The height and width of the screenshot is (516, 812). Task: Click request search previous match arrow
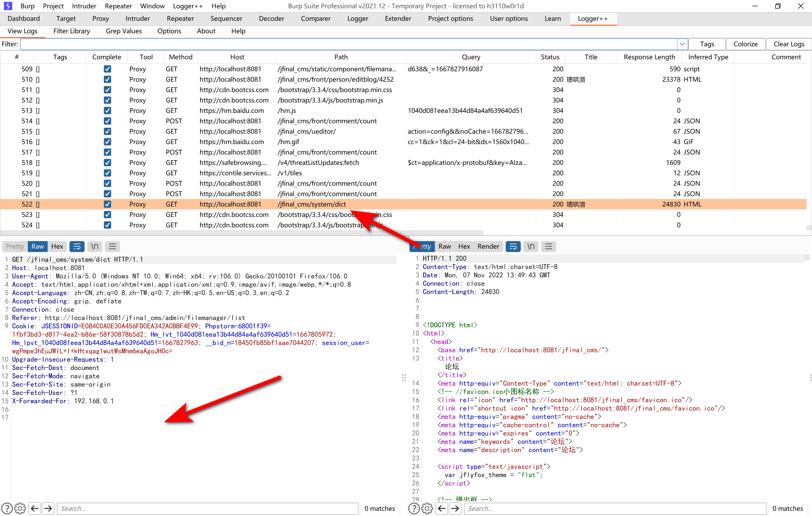click(x=35, y=508)
